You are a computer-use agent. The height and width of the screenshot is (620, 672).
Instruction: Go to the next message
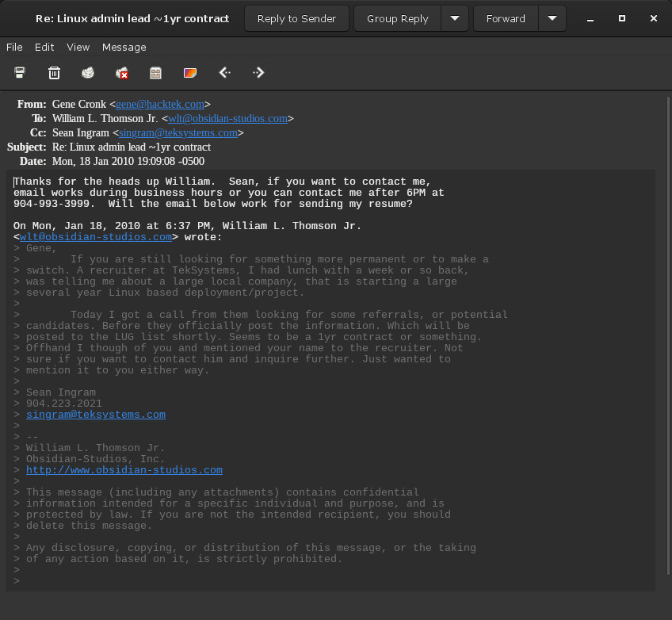(258, 73)
